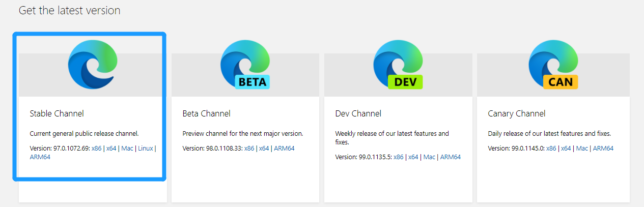Open Stable Channel Mac download link
Screen dimensions: 644x207
127,149
